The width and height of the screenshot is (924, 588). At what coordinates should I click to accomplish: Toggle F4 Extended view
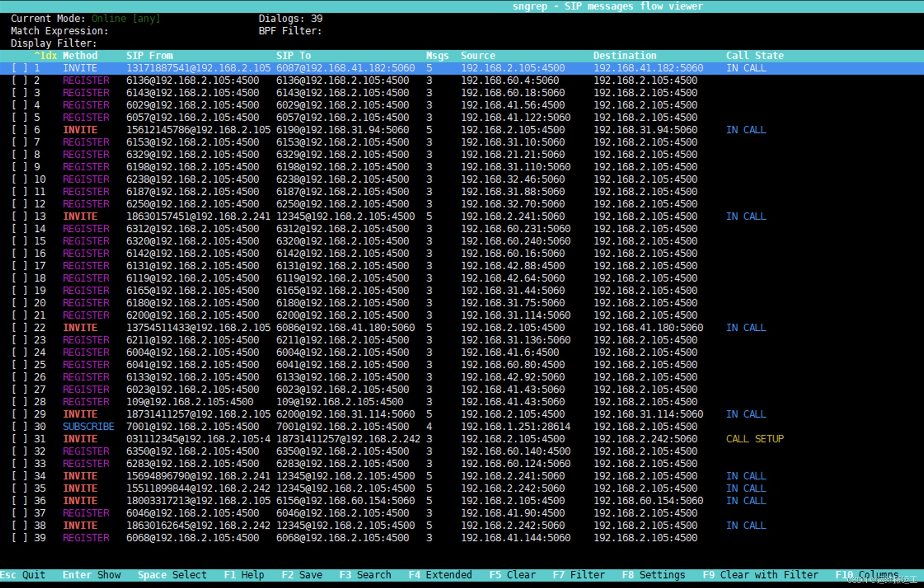point(440,575)
